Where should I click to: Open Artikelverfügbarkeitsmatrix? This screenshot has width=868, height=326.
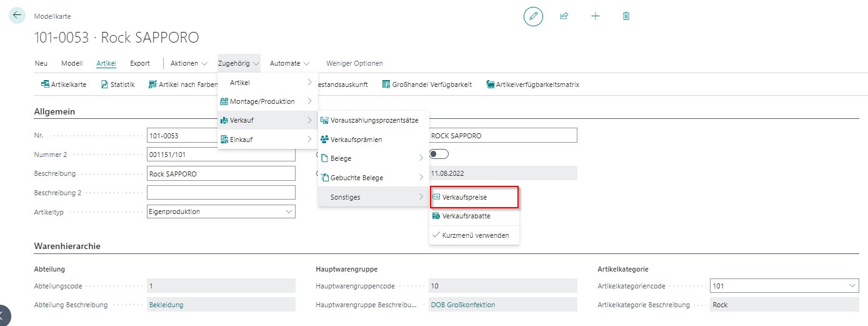(532, 84)
